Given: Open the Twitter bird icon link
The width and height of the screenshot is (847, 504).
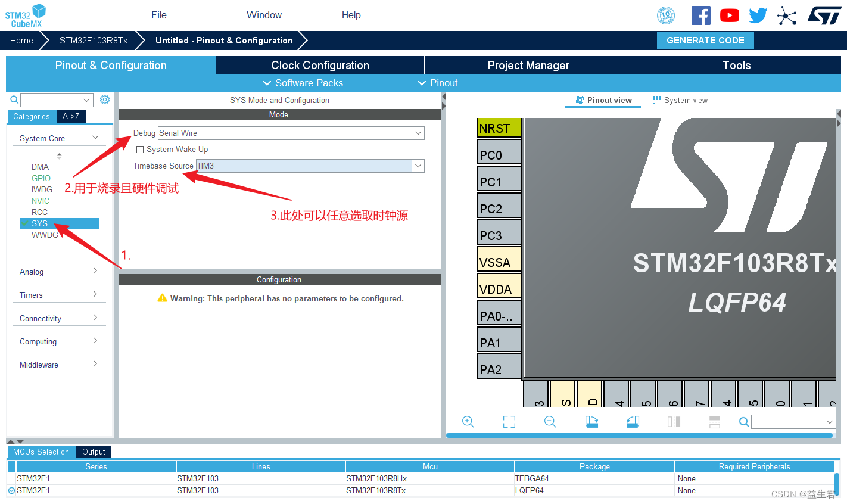Looking at the screenshot, I should coord(758,15).
